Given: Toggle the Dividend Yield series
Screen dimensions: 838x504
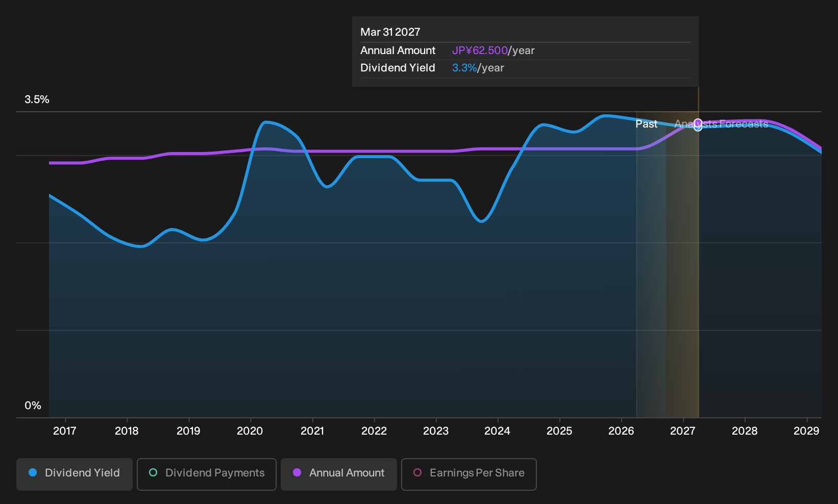Looking at the screenshot, I should pos(75,474).
